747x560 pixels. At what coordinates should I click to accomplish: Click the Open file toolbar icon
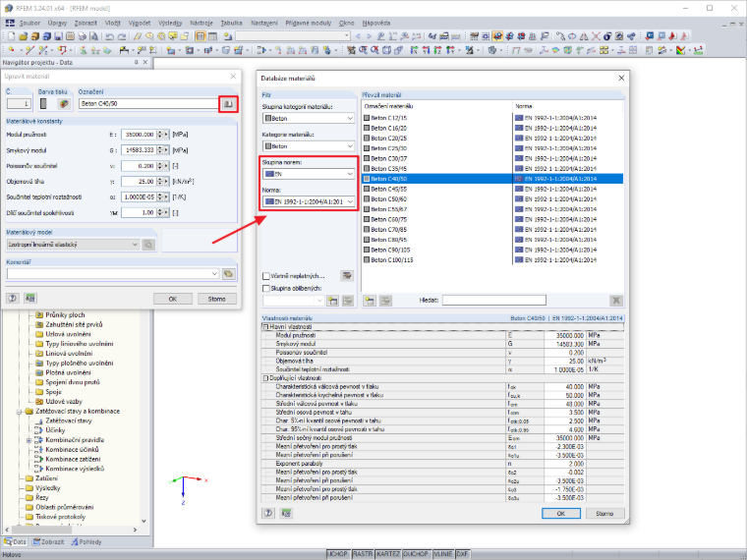pos(24,36)
